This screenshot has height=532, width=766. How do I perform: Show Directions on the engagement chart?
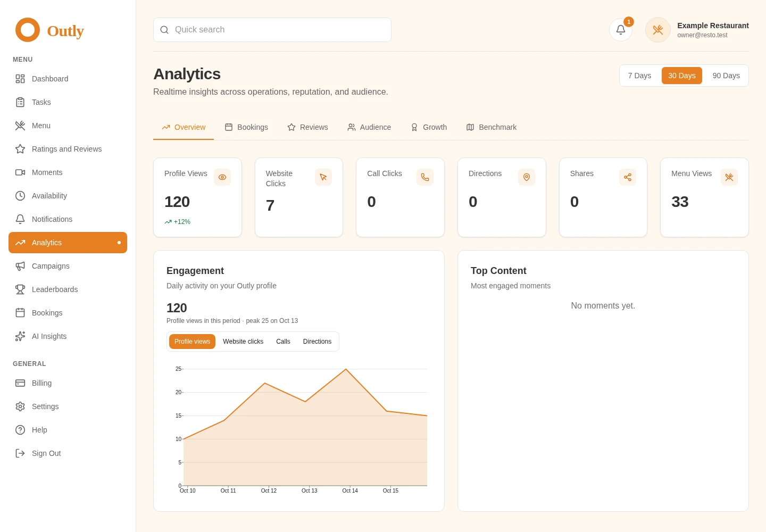tap(317, 342)
